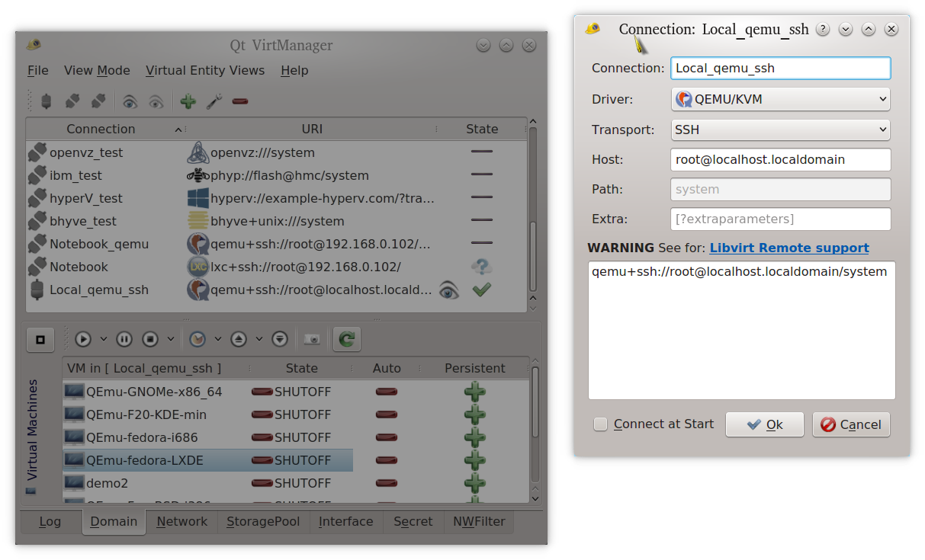
Task: Click the bee logo in ibm_test row
Action: (198, 175)
